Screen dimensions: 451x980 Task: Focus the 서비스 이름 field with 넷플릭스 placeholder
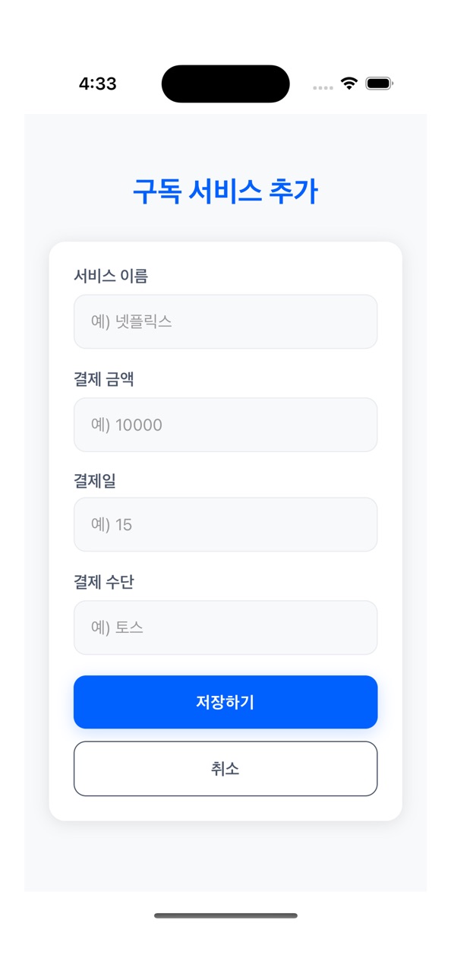225,321
